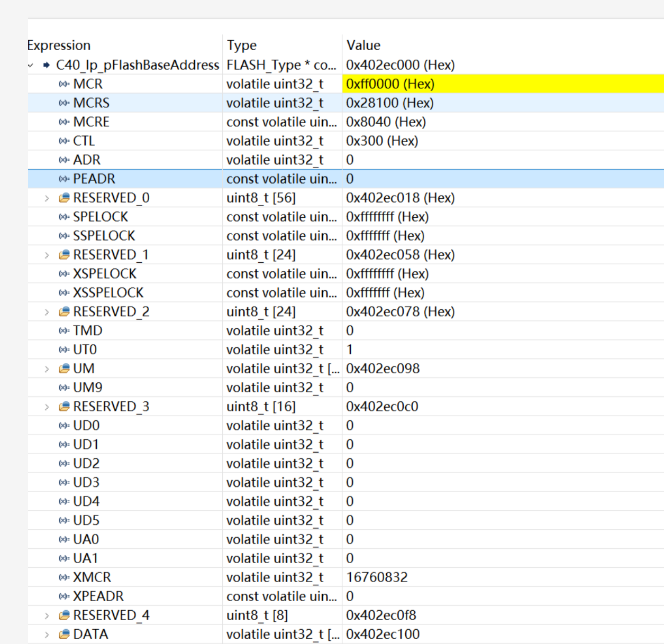Click the variable icon next to XMCR
The image size is (664, 644).
click(x=63, y=577)
